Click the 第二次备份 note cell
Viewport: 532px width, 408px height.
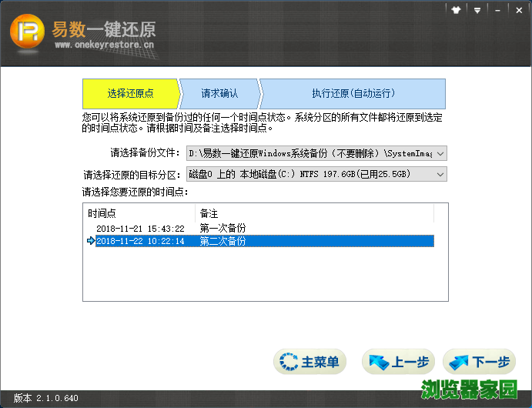point(223,241)
